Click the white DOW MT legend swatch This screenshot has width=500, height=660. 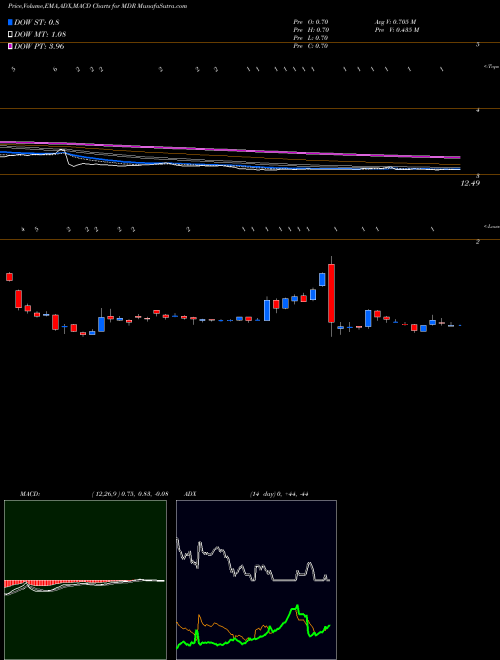pyautogui.click(x=11, y=35)
